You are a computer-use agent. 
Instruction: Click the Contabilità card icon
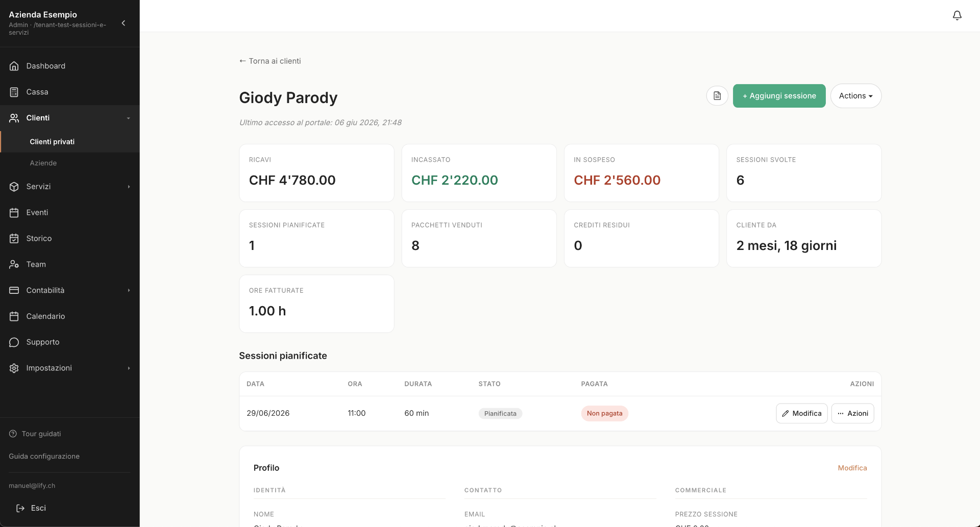(x=14, y=290)
